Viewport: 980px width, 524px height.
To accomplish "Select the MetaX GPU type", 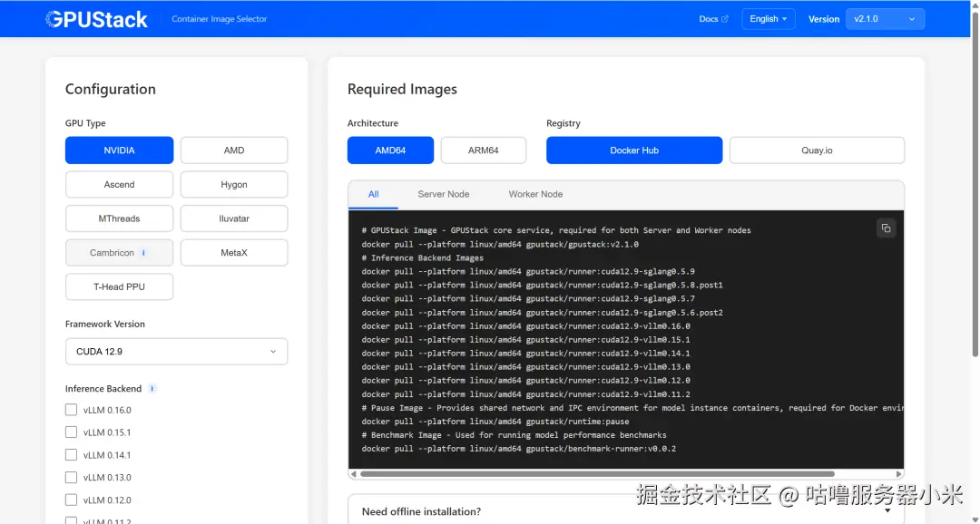I will pyautogui.click(x=234, y=253).
